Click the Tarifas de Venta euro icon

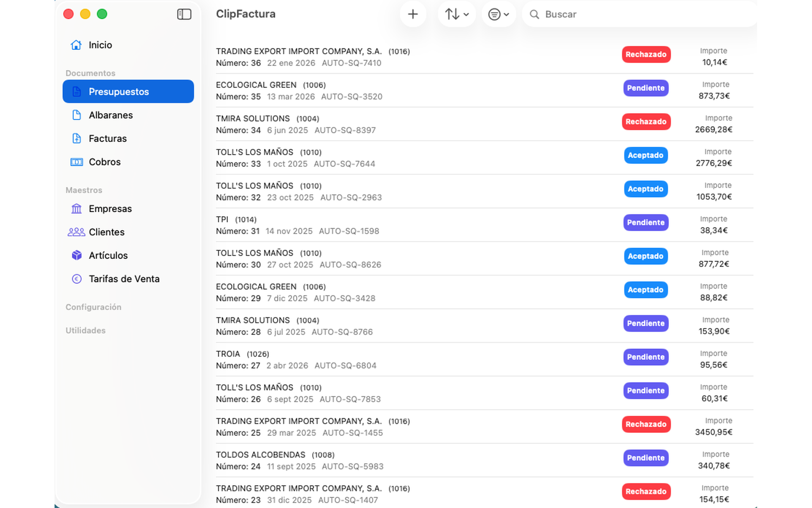(76, 279)
